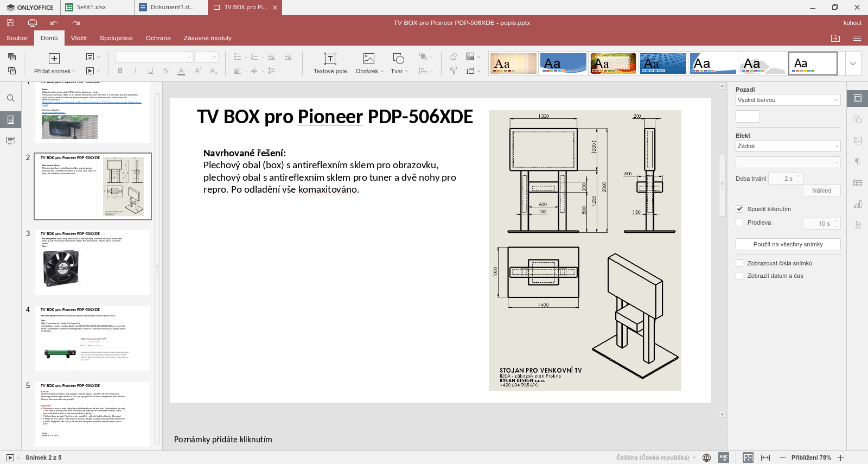Open image settings in the right sidebar
Image resolution: width=868 pixels, height=464 pixels.
(858, 141)
